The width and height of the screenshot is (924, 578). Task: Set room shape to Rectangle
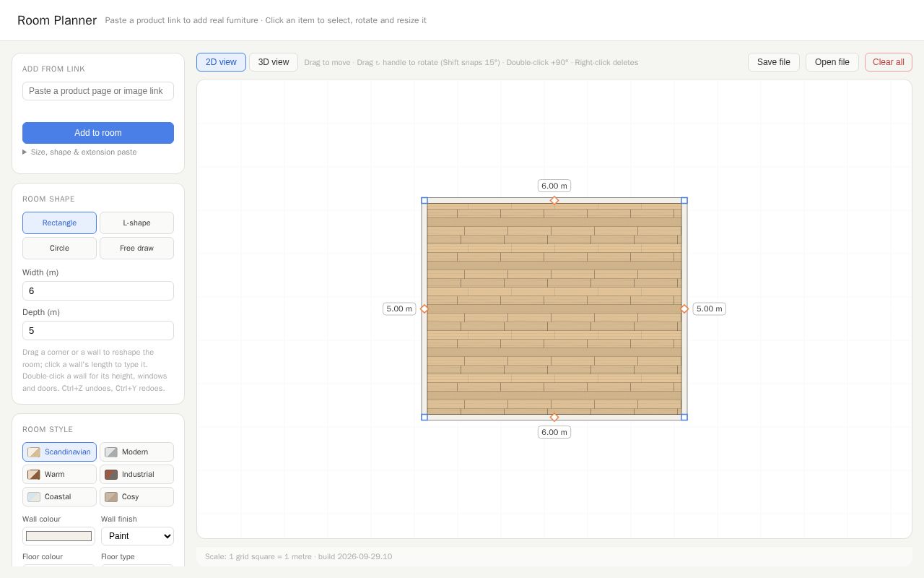pos(59,223)
